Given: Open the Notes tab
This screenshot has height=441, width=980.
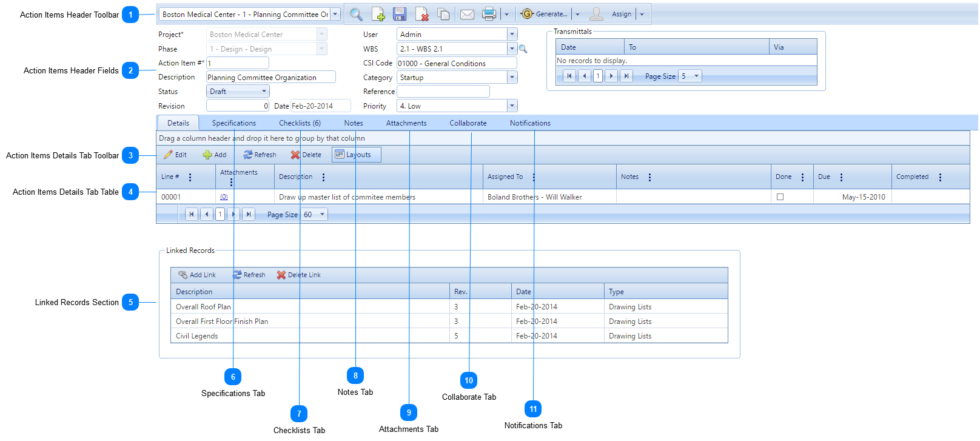Looking at the screenshot, I should pyautogui.click(x=354, y=123).
